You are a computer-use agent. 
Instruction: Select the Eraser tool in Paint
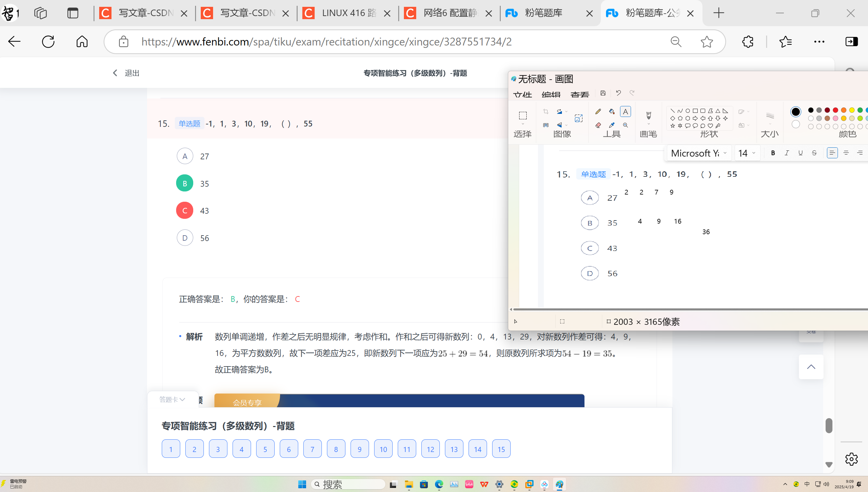pyautogui.click(x=598, y=125)
